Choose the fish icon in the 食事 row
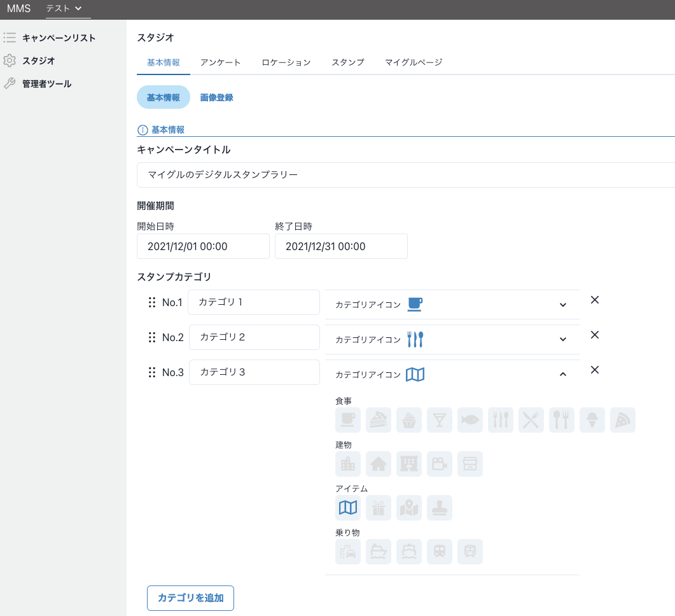This screenshot has width=675, height=616. coord(470,420)
